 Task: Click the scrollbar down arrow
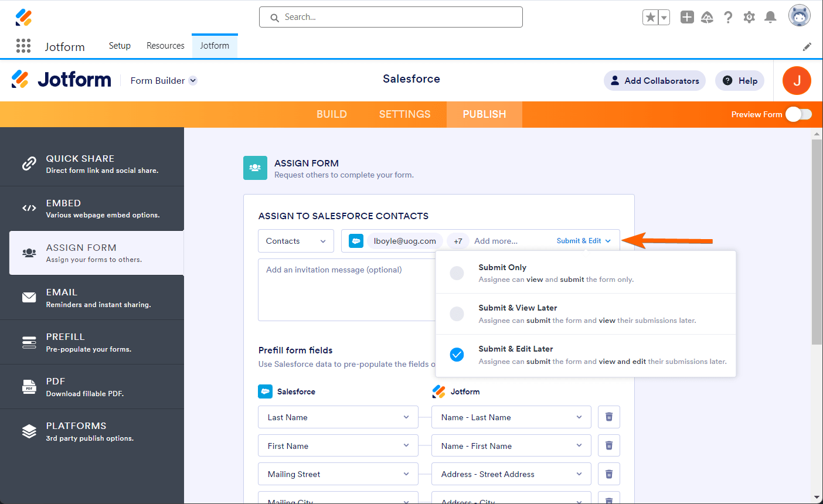(x=817, y=498)
